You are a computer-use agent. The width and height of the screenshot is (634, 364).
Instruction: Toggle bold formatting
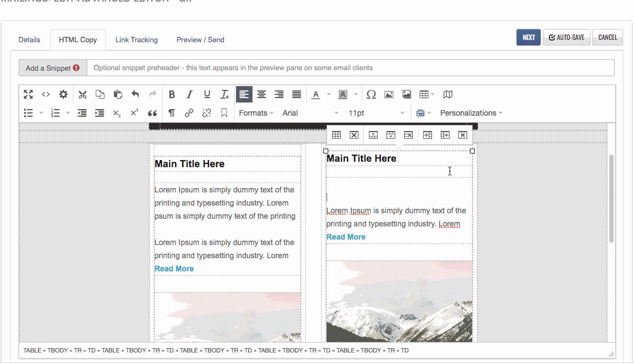point(172,94)
